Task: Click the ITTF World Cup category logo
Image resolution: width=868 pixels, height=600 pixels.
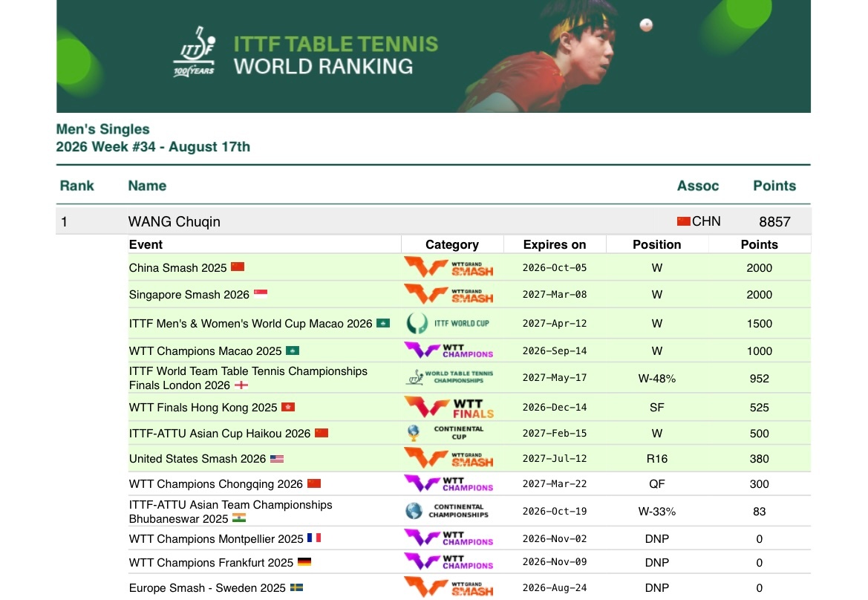Action: (448, 323)
